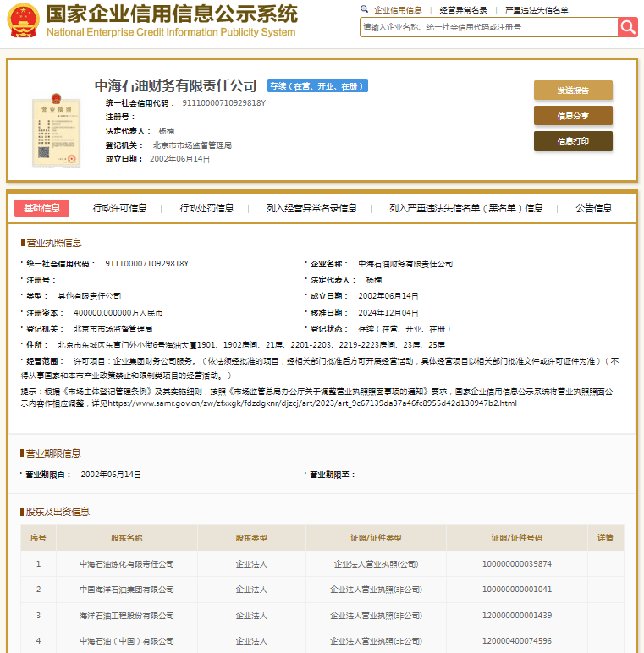Open the 行政许可信息 tab
Screen dimensions: 644x653
pos(119,208)
